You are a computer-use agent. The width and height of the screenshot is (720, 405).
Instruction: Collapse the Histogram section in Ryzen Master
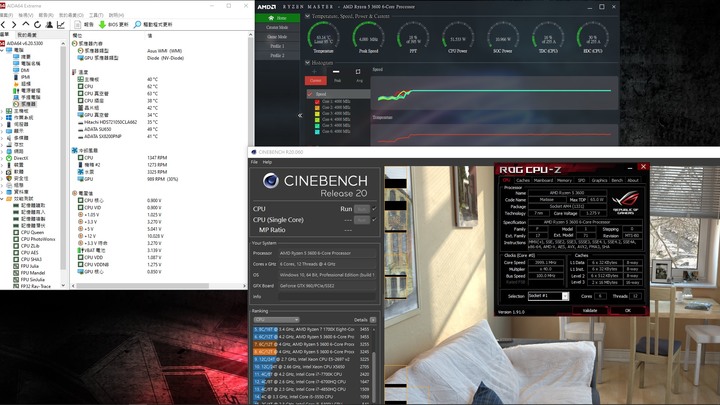click(307, 62)
